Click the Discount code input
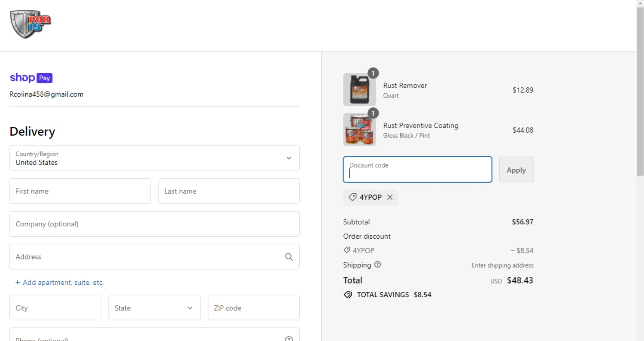644x341 pixels. [x=417, y=170]
